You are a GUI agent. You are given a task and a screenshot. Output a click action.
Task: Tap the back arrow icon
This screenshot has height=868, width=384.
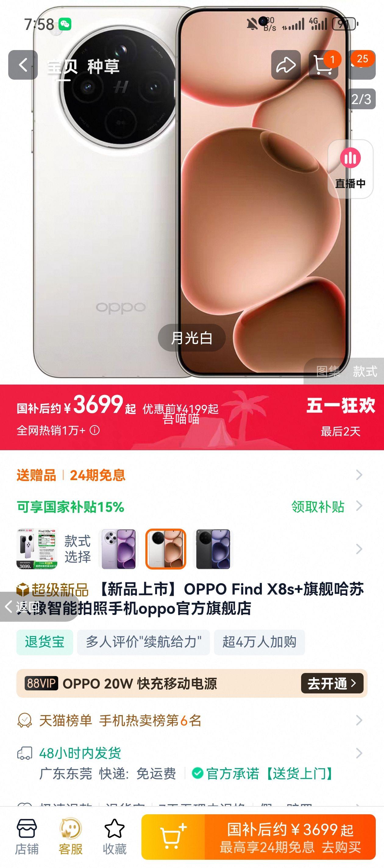point(23,65)
